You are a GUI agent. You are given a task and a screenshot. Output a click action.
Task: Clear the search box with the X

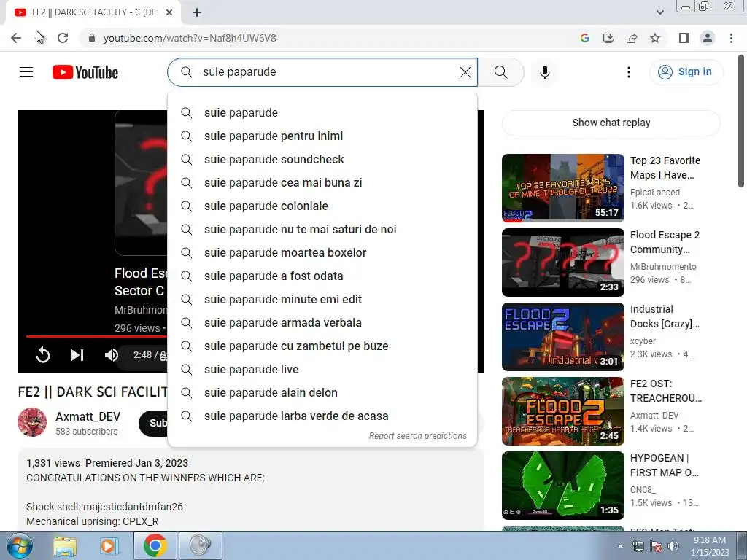point(465,72)
